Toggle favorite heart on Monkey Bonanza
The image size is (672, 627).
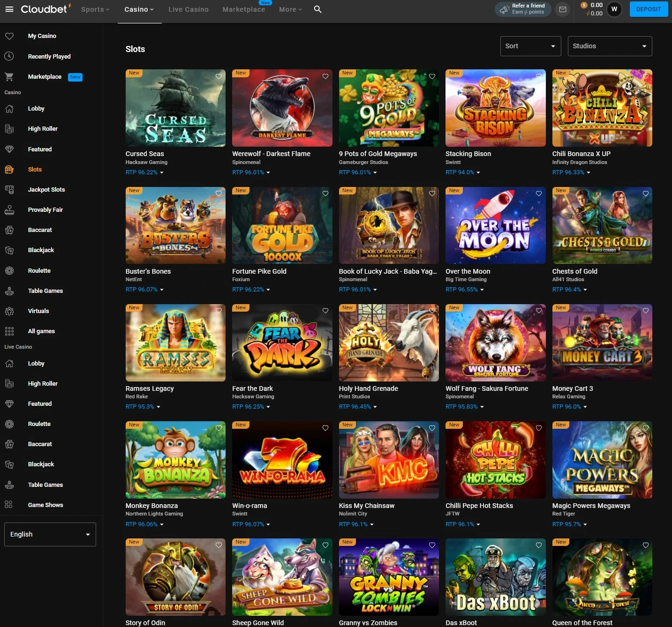[219, 428]
